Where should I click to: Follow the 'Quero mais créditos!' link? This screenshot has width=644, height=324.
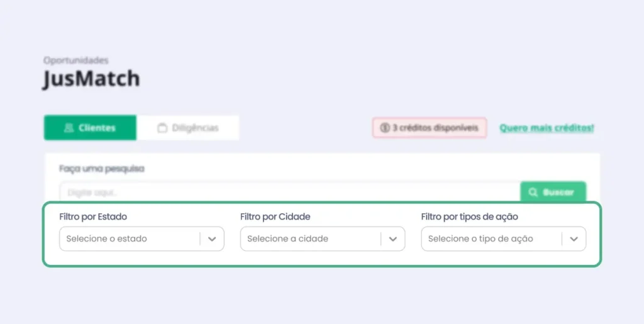coord(547,128)
